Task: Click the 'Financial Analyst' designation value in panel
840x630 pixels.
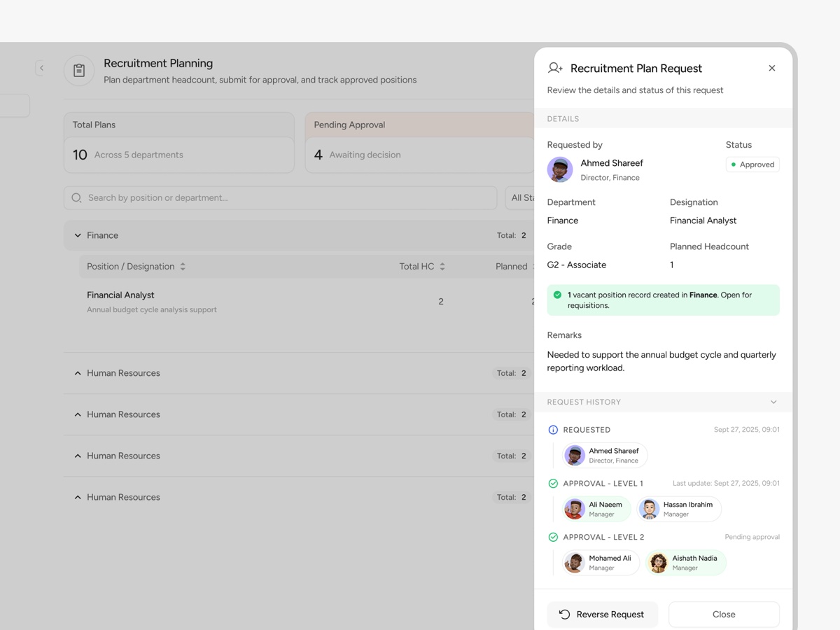Action: (x=703, y=220)
